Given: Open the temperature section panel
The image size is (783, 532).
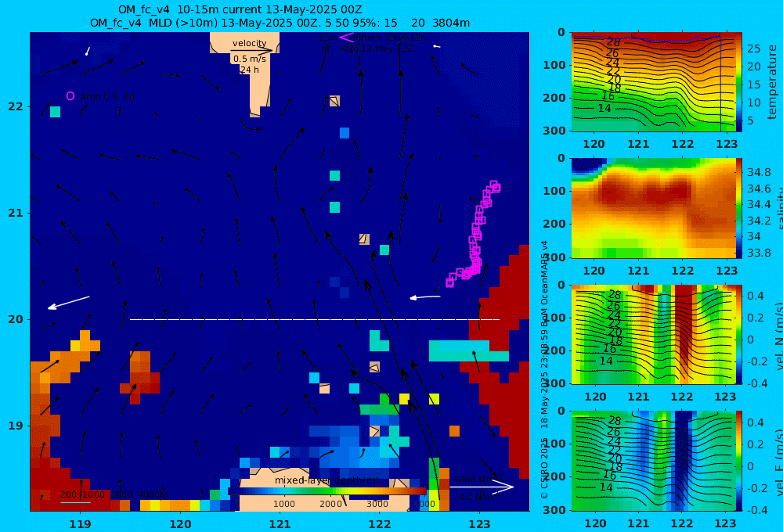Looking at the screenshot, I should click(x=653, y=81).
